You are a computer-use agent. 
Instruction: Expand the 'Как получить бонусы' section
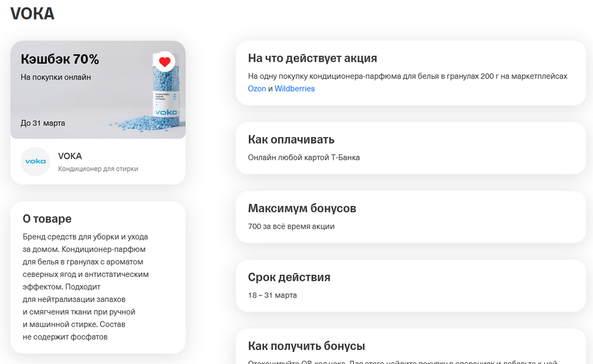(x=306, y=346)
